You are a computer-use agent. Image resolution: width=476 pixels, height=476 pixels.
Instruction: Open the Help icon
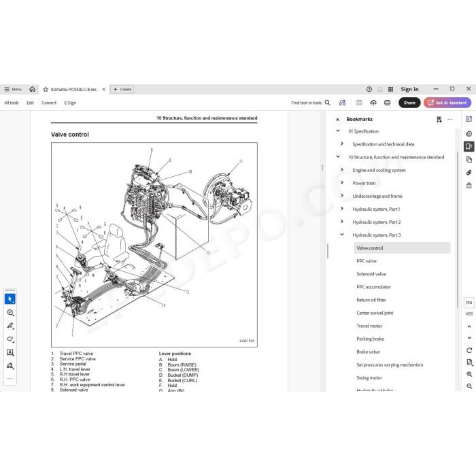[369, 89]
